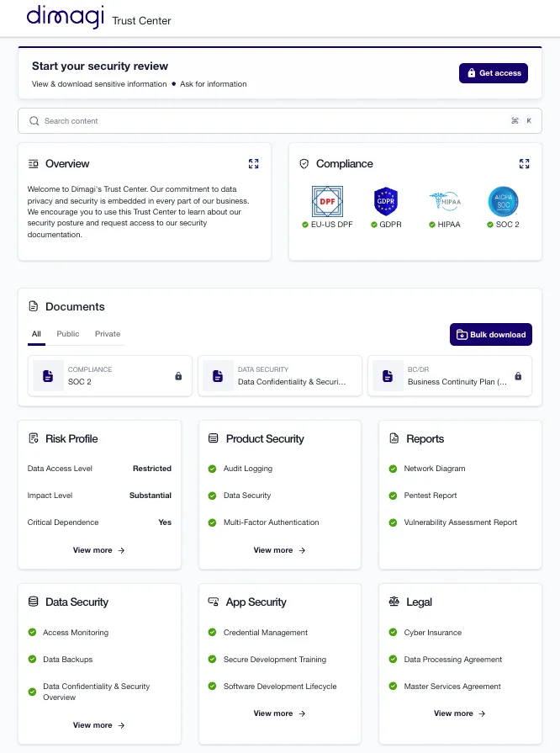The image size is (560, 753).
Task: Switch to the Private documents tab
Action: (x=108, y=334)
